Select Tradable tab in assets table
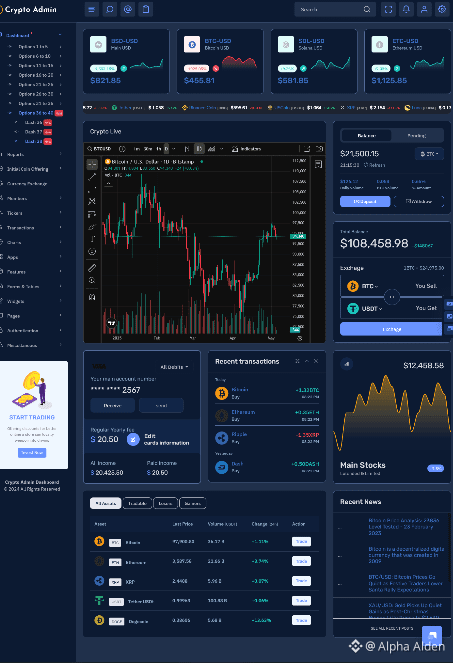 tap(137, 503)
